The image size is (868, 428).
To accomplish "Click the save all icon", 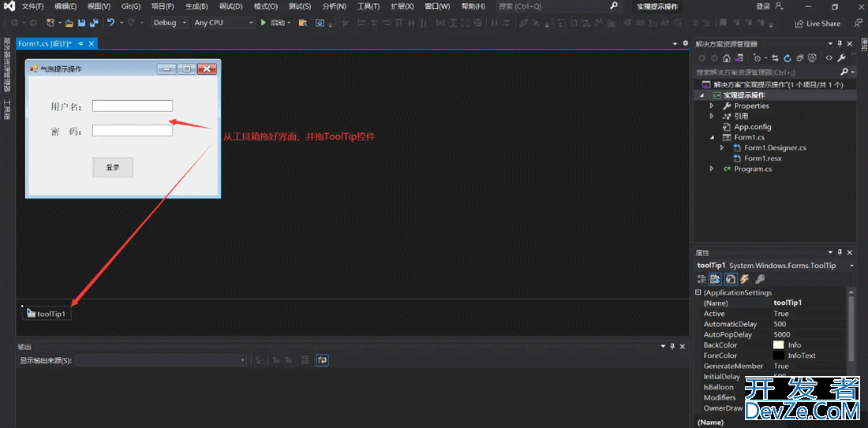I will [x=94, y=23].
